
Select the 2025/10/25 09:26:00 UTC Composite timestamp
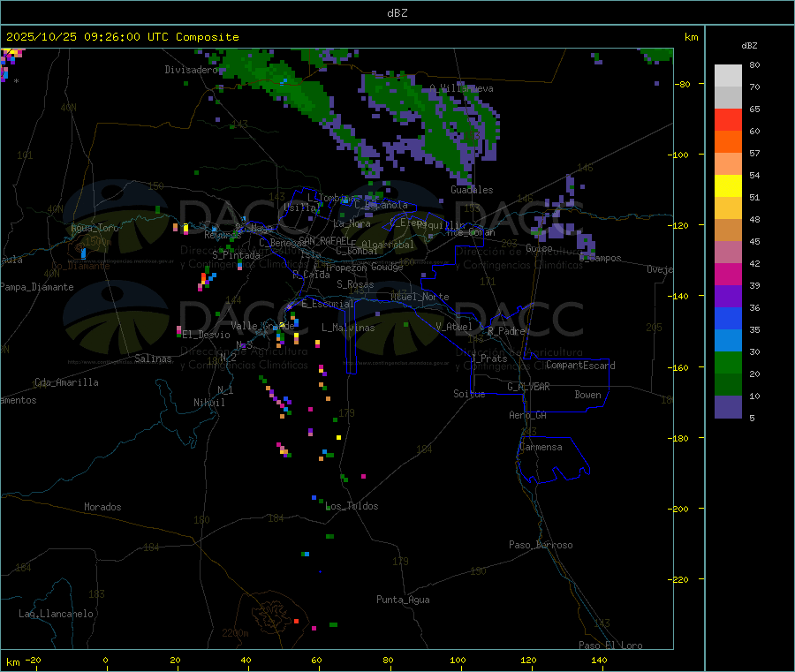[122, 37]
